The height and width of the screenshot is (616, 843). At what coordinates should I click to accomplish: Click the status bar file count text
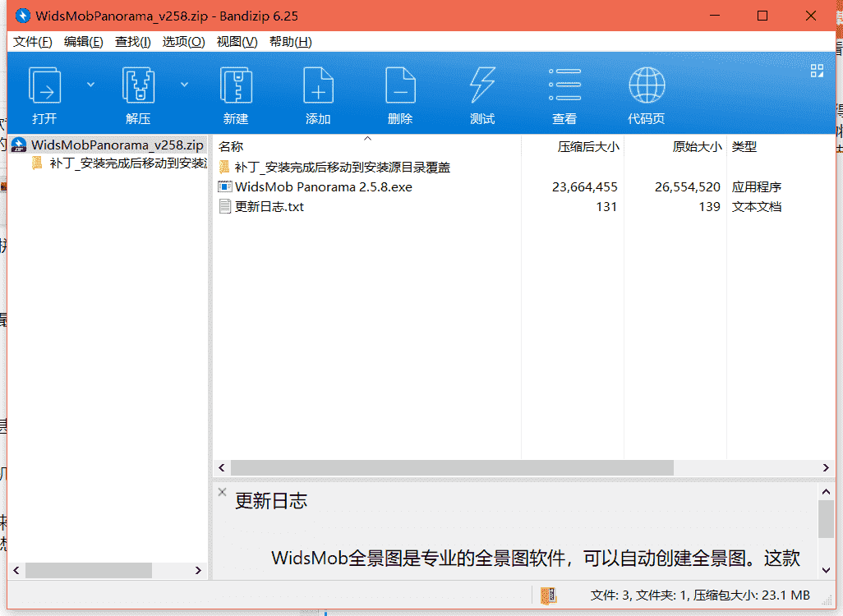coord(700,595)
